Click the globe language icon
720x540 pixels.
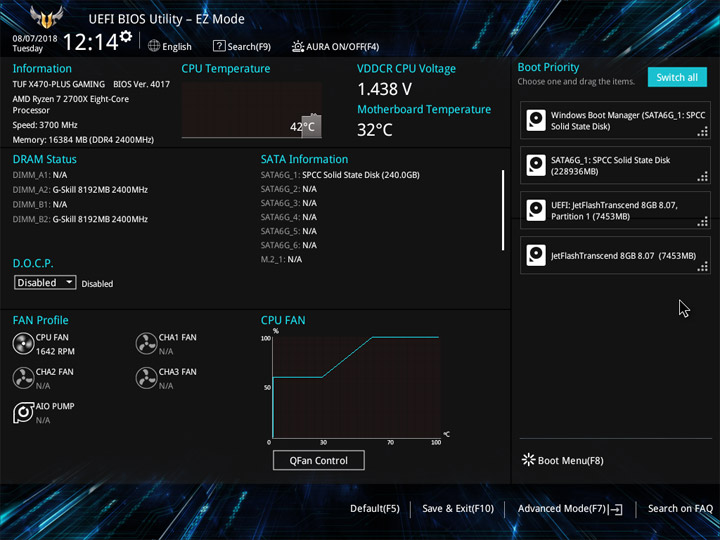(154, 46)
